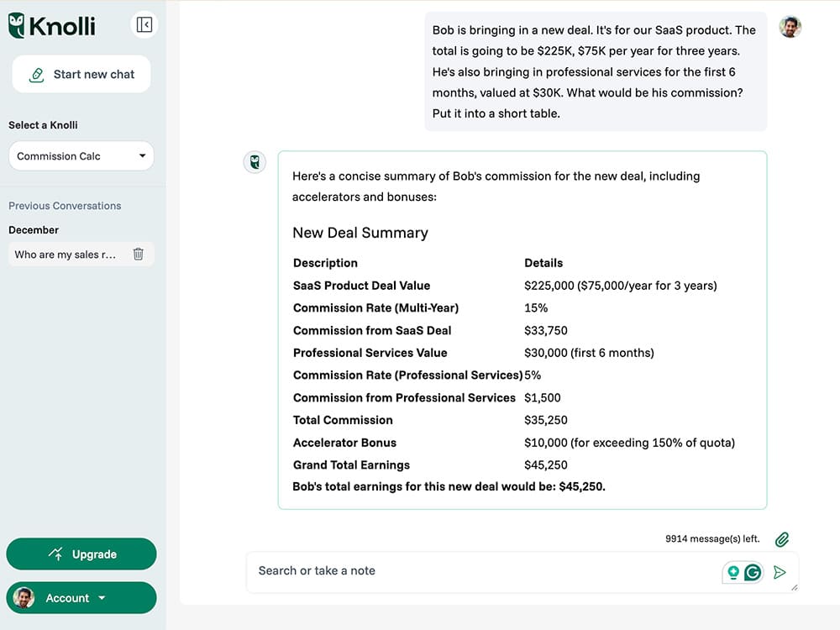Screen dimensions: 840x630
Task: Click the textarea resize handle
Action: click(x=794, y=588)
